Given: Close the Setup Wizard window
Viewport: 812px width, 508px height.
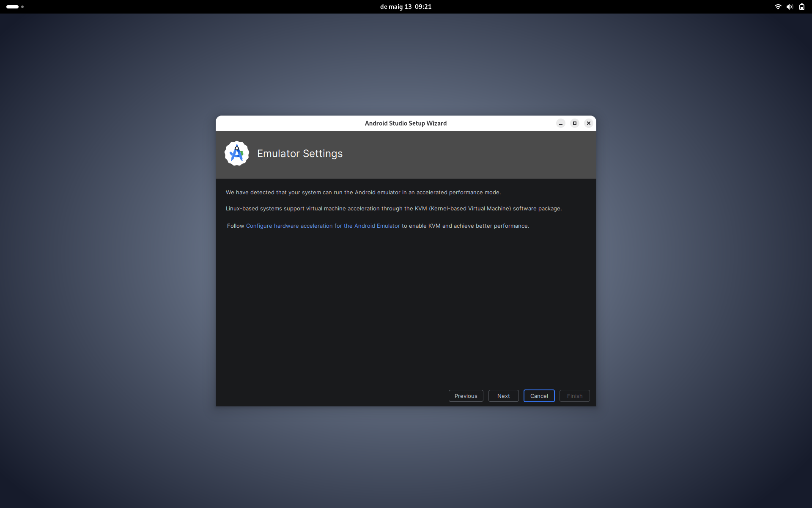Looking at the screenshot, I should [588, 123].
